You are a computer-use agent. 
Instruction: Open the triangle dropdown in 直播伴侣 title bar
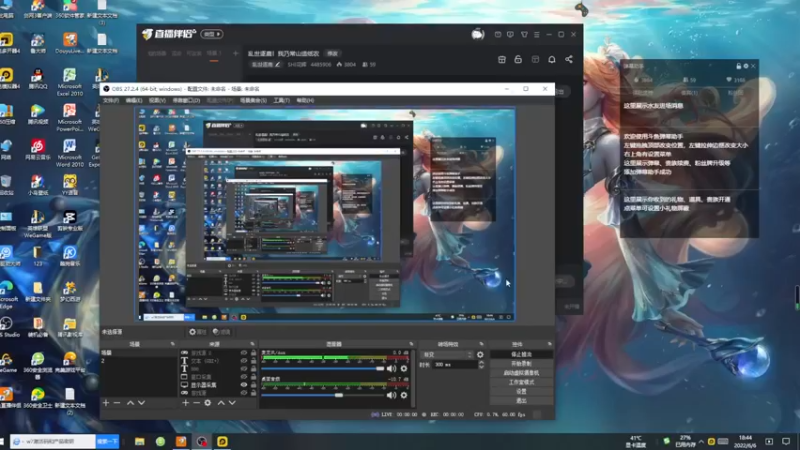[x=524, y=34]
